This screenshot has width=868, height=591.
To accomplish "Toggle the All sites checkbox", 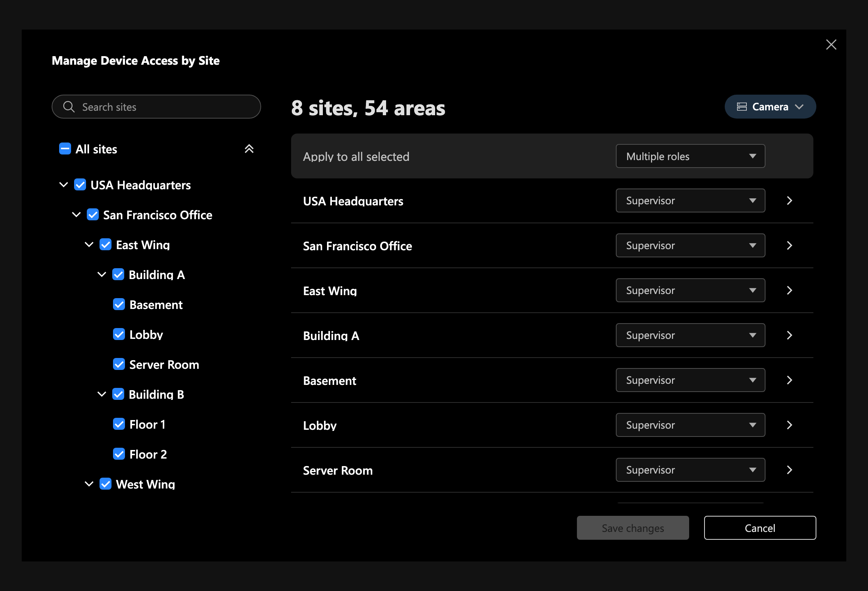I will (x=65, y=149).
